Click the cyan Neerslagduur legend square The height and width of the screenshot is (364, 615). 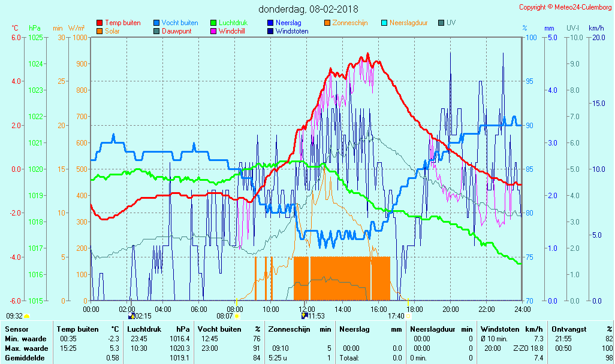point(384,23)
